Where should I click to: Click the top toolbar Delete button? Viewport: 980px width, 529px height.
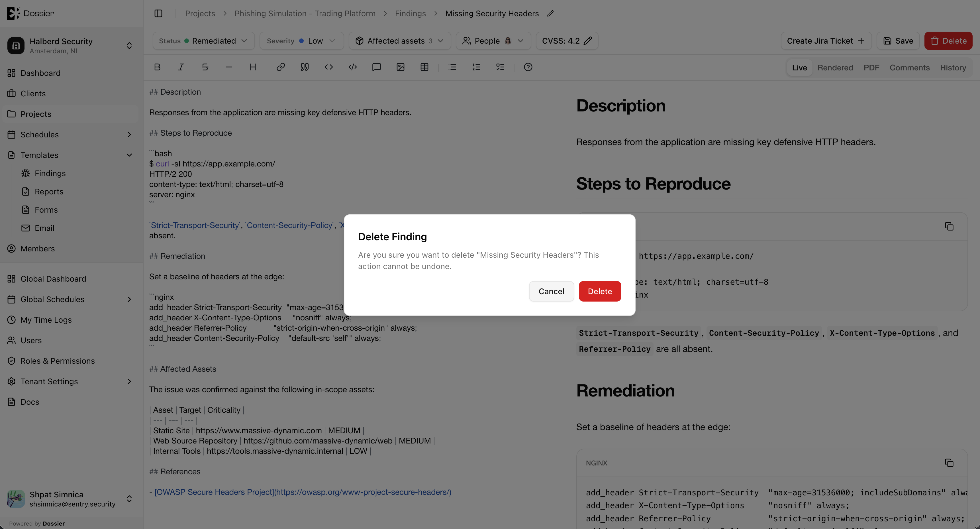click(x=948, y=41)
